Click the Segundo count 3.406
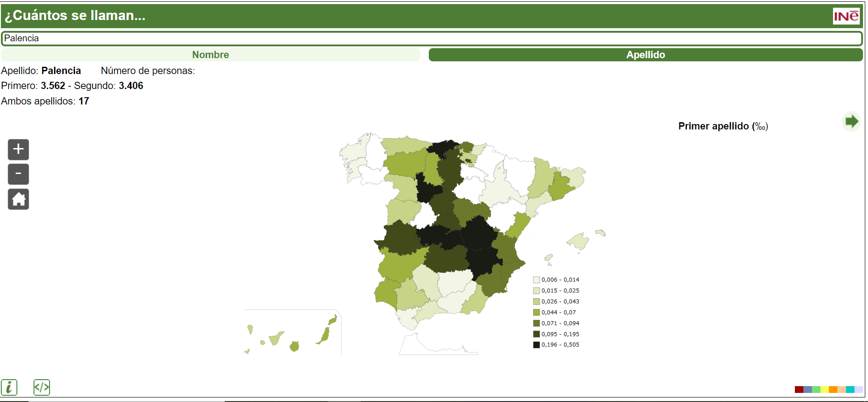868x402 pixels. [131, 86]
